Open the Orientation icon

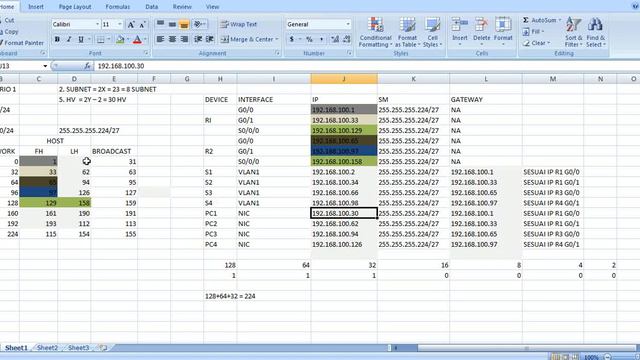pyautogui.click(x=199, y=24)
